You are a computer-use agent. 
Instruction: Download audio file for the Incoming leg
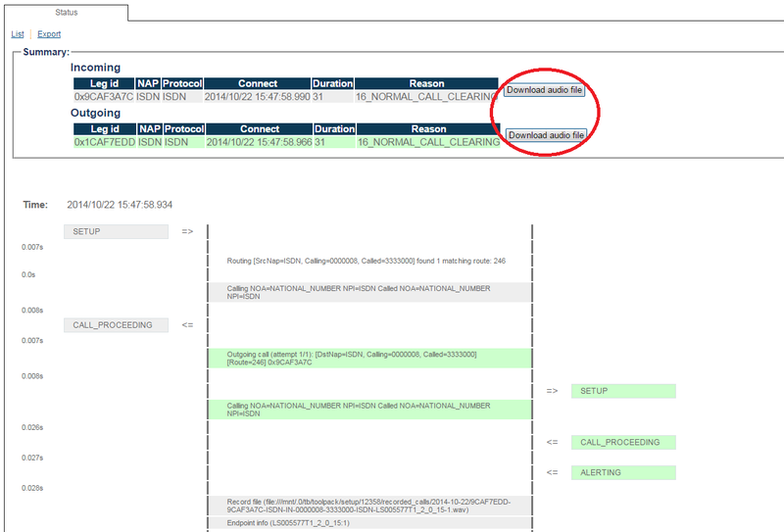[x=544, y=90]
